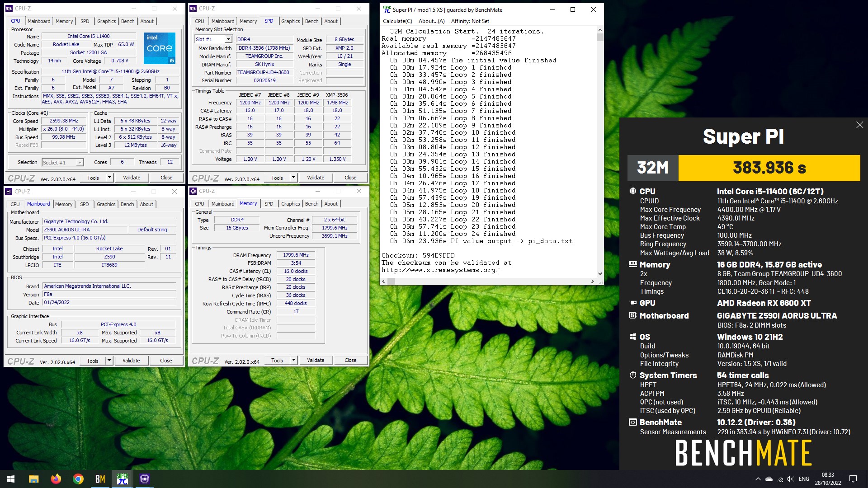The height and width of the screenshot is (488, 868).
Task: Click CPU-Z icon in SPD window title
Action: (193, 9)
